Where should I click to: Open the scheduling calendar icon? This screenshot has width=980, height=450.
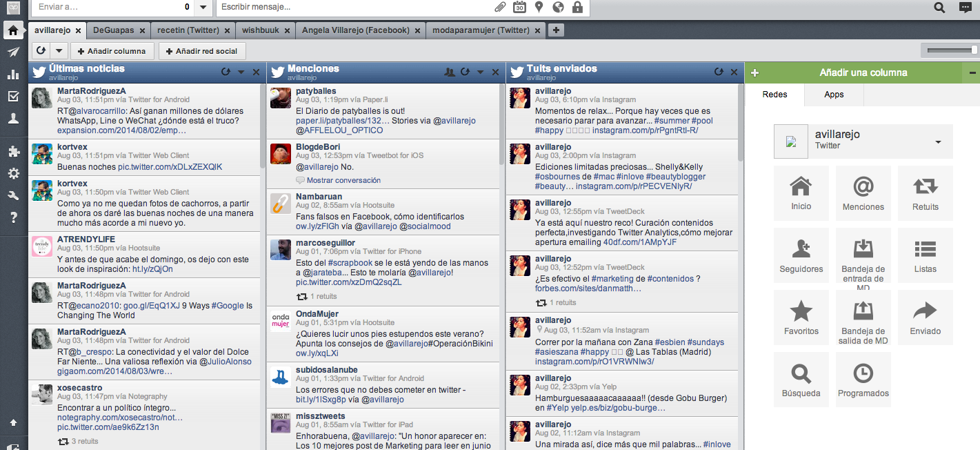[519, 8]
